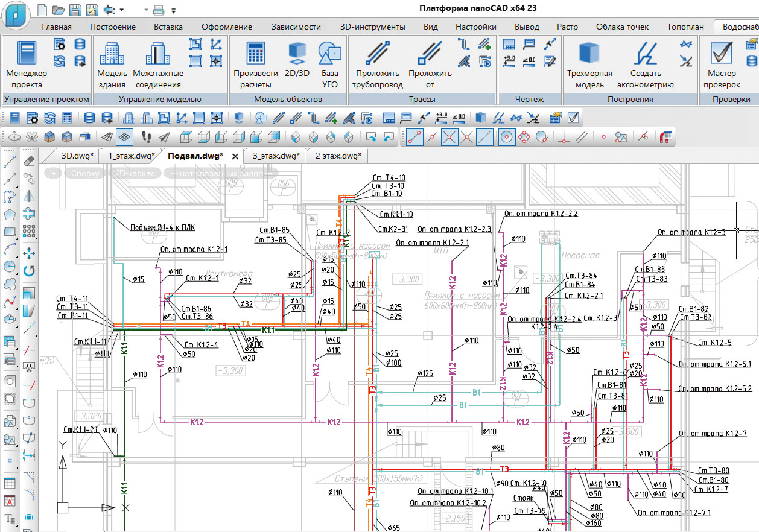Select the Array tool

click(29, 231)
